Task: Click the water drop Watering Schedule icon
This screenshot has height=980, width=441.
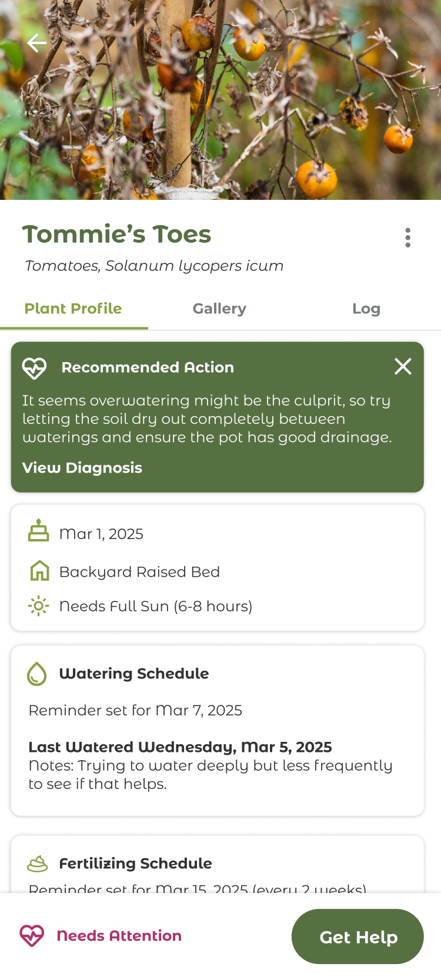Action: click(37, 674)
